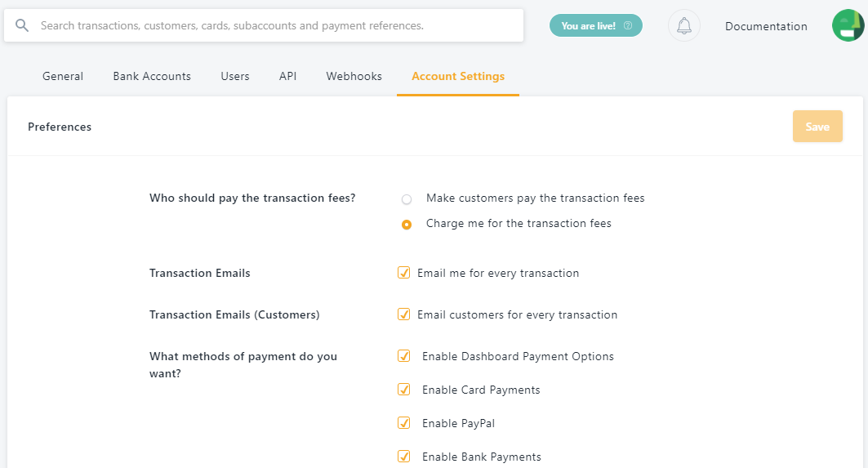
Task: Uncheck the Enable PayPal option
Action: (403, 423)
